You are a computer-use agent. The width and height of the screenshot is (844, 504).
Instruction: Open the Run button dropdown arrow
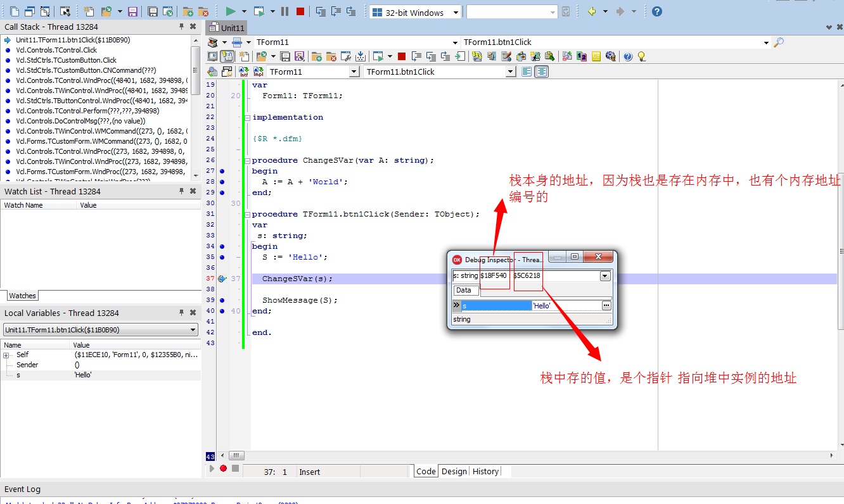click(x=243, y=11)
